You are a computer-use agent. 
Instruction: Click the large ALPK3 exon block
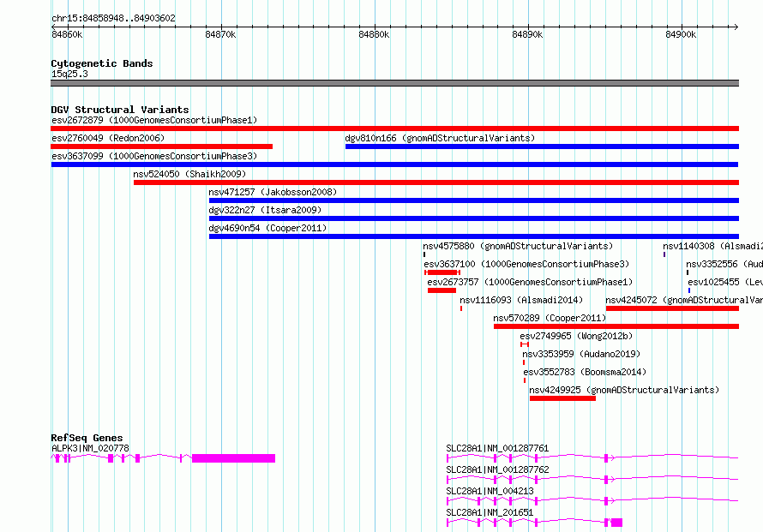(233, 458)
